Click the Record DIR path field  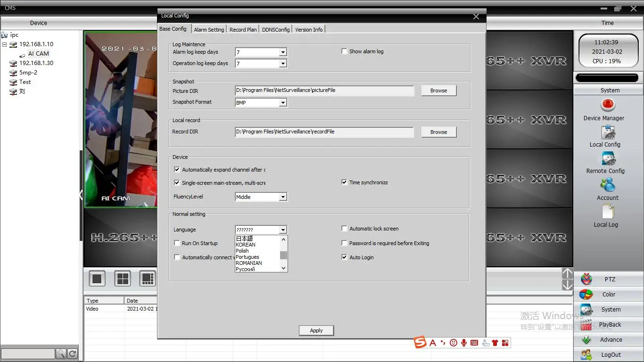click(324, 132)
